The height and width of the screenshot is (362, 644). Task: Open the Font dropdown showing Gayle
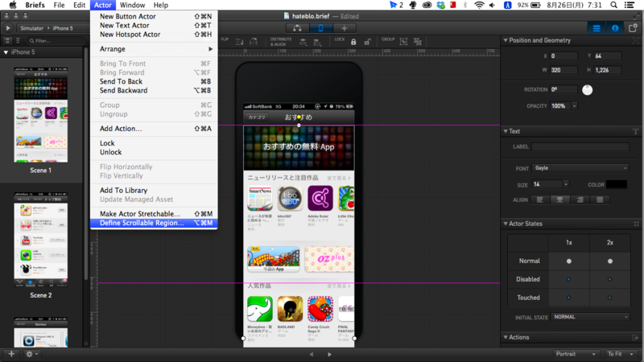point(580,168)
